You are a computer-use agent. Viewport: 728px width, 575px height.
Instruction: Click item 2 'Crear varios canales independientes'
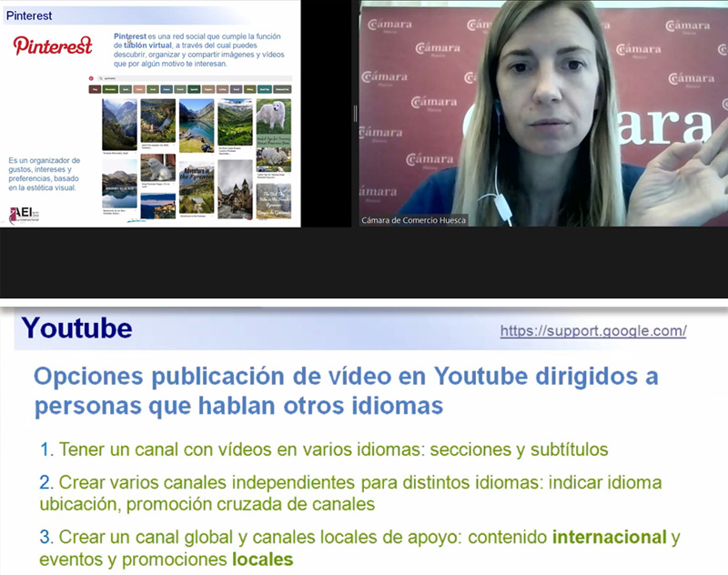coord(350,493)
